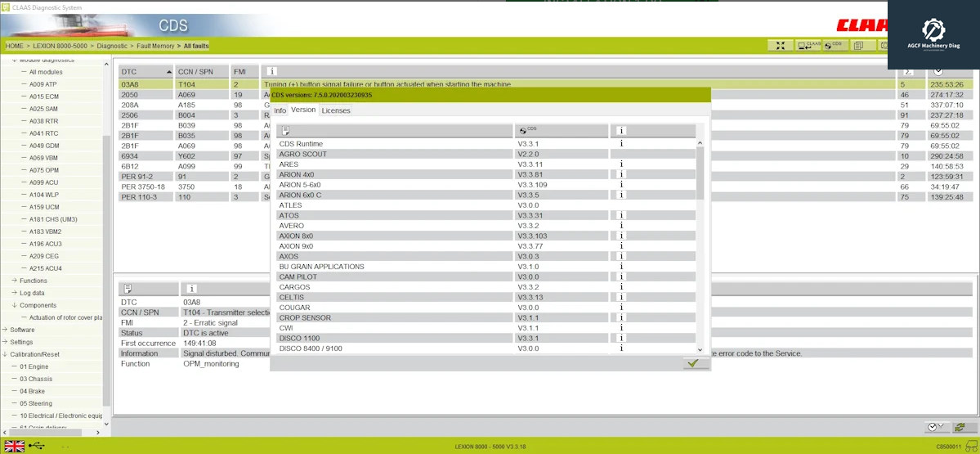
Task: Open info icon for the CDS Runtime row
Action: click(621, 144)
